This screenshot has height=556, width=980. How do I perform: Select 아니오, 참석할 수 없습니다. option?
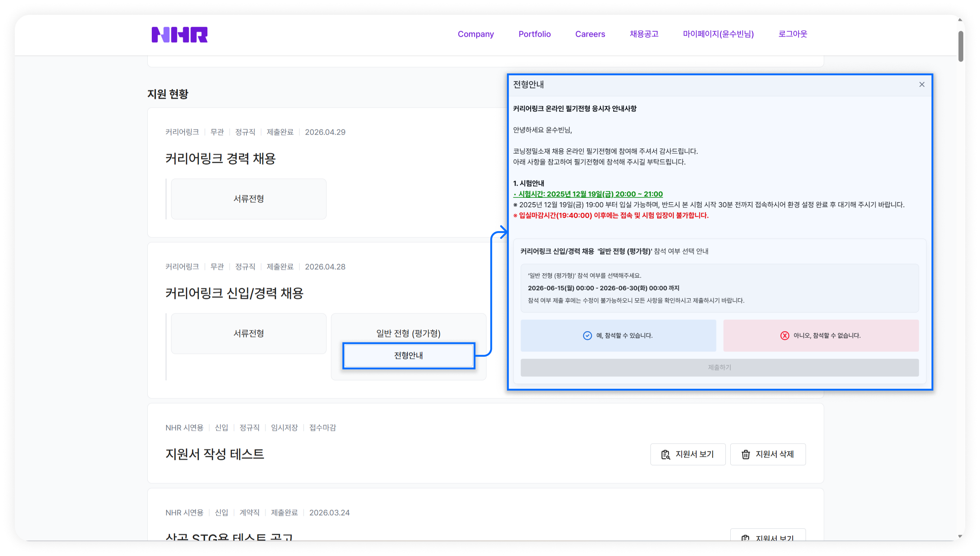tap(821, 336)
